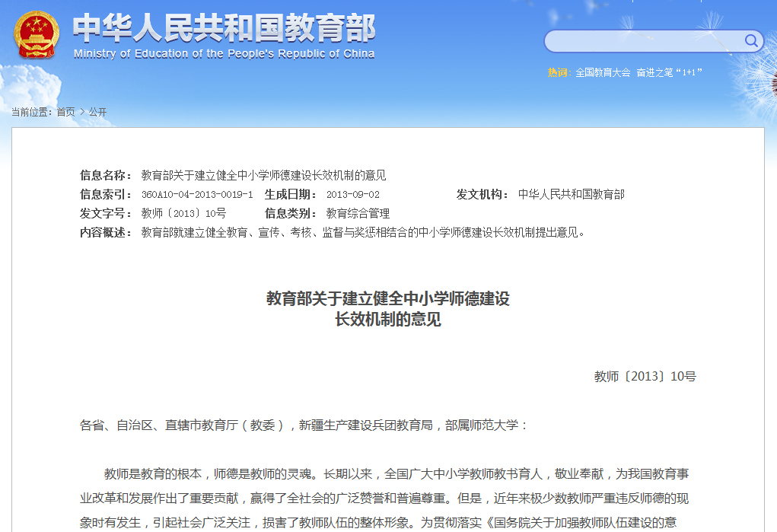The height and width of the screenshot is (532, 777).
Task: Click the 中华人民共和国教育部 site title
Action: point(225,27)
